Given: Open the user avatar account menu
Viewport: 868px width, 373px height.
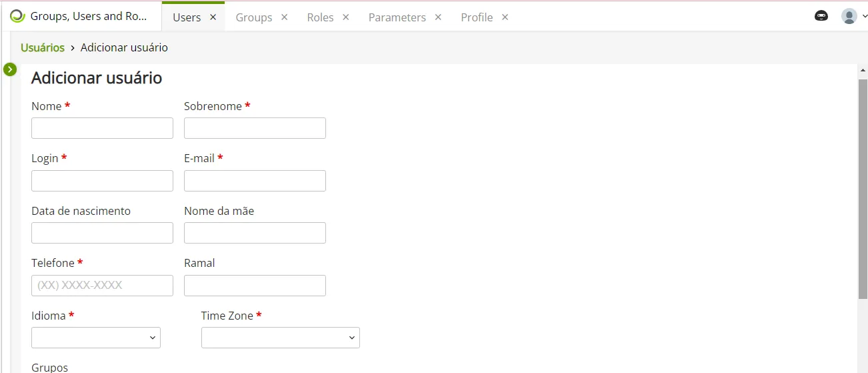Looking at the screenshot, I should tap(854, 16).
